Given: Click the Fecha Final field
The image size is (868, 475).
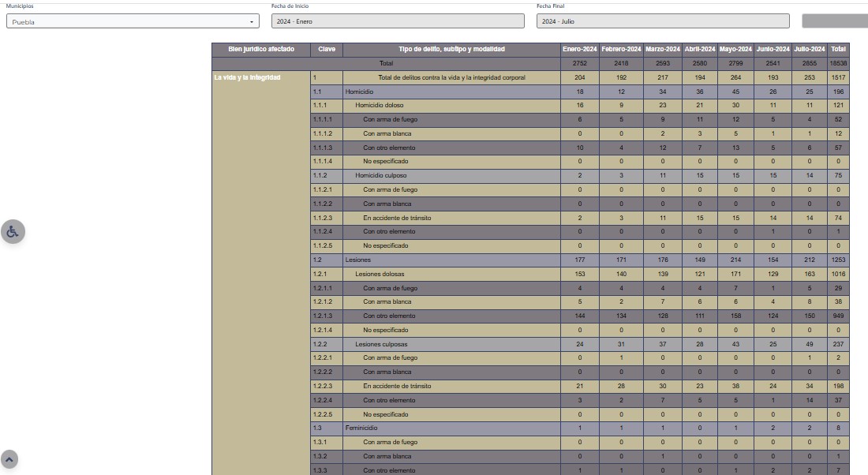Looking at the screenshot, I should pos(662,21).
